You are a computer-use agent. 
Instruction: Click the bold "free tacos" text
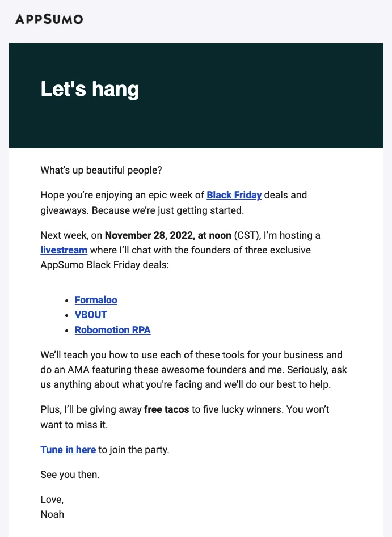point(167,409)
